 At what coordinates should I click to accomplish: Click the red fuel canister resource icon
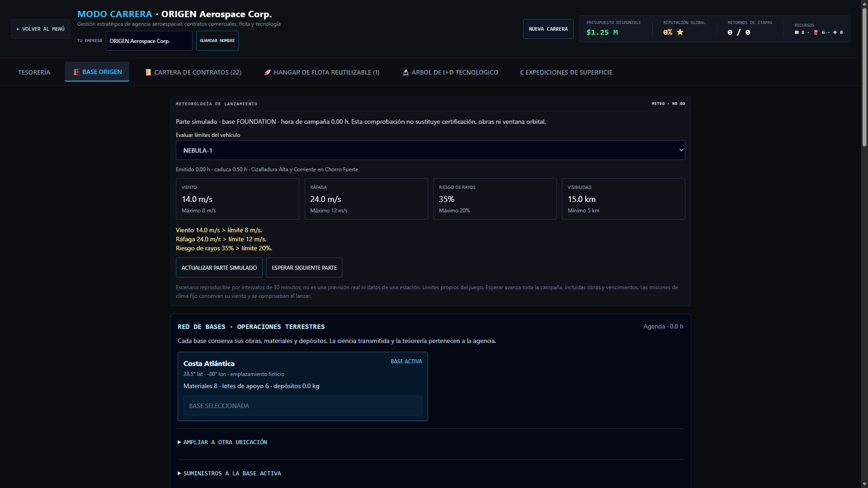[x=816, y=33]
